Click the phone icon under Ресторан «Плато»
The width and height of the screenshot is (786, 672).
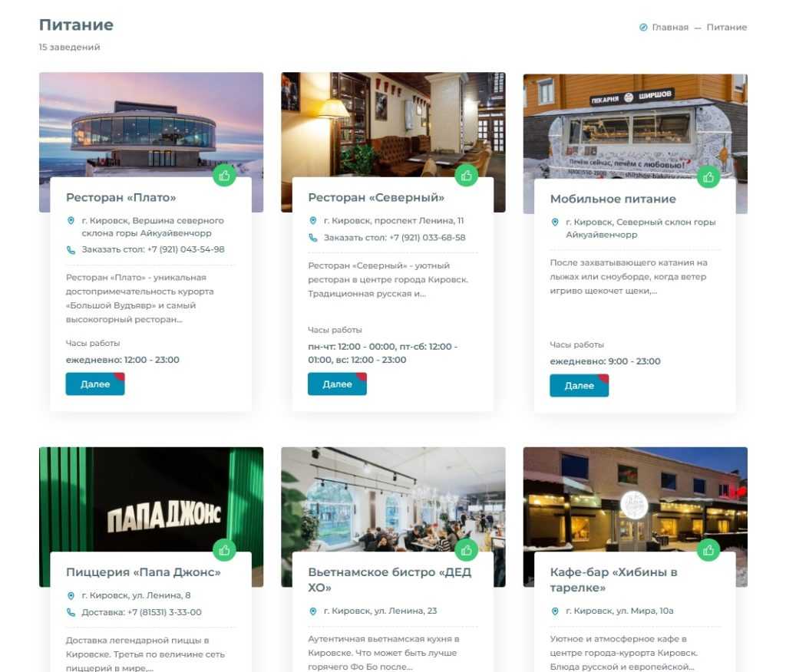point(71,249)
